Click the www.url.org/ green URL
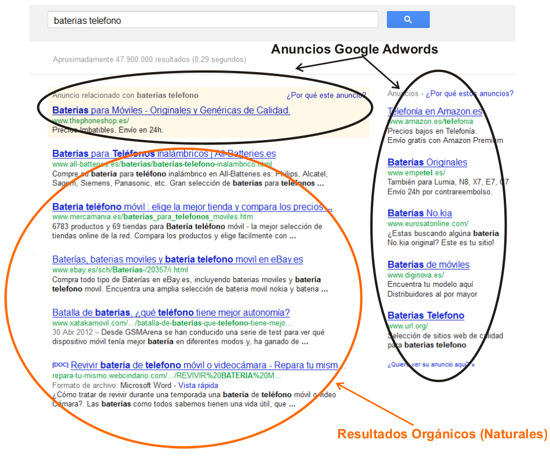Image resolution: width=550 pixels, height=470 pixels. (x=408, y=326)
